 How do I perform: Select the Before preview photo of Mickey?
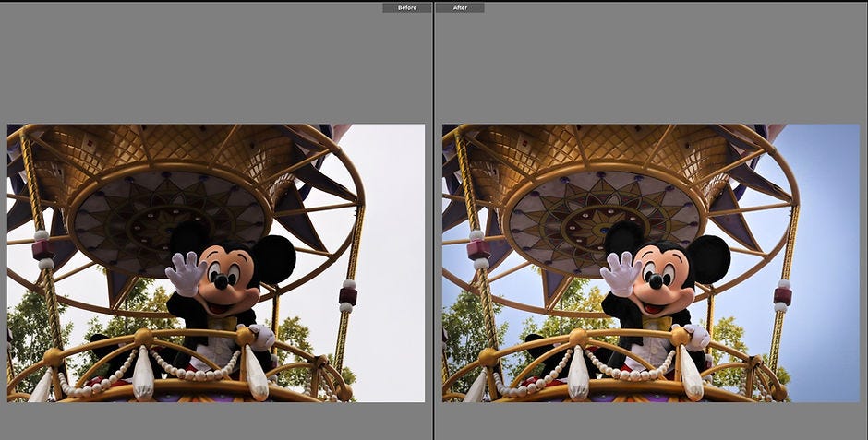216,263
